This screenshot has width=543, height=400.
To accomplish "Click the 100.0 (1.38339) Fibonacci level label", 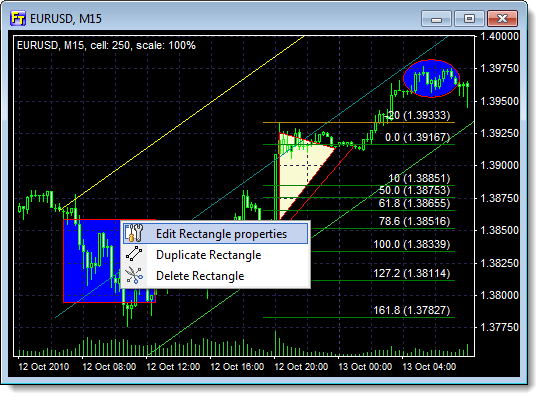I will click(x=411, y=244).
